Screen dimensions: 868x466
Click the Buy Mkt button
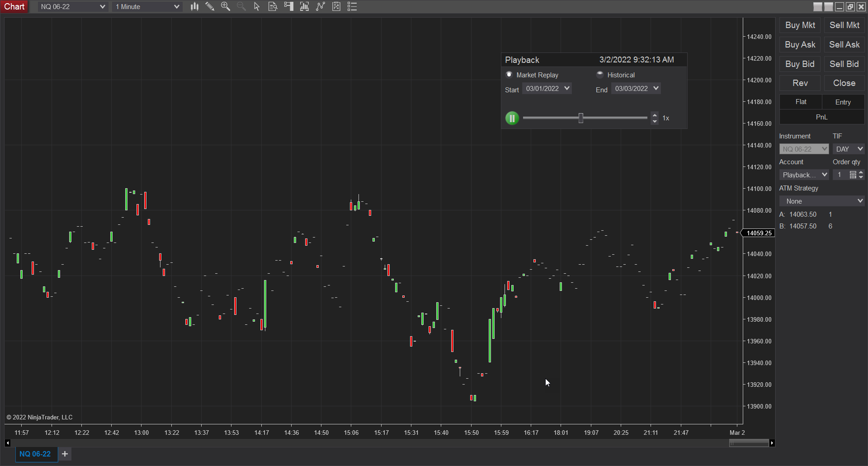click(x=800, y=25)
